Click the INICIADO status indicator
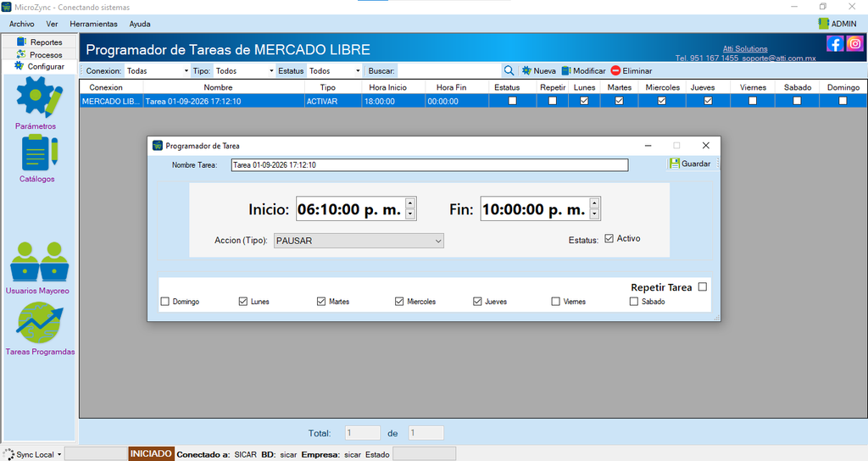The image size is (868, 461). [151, 454]
